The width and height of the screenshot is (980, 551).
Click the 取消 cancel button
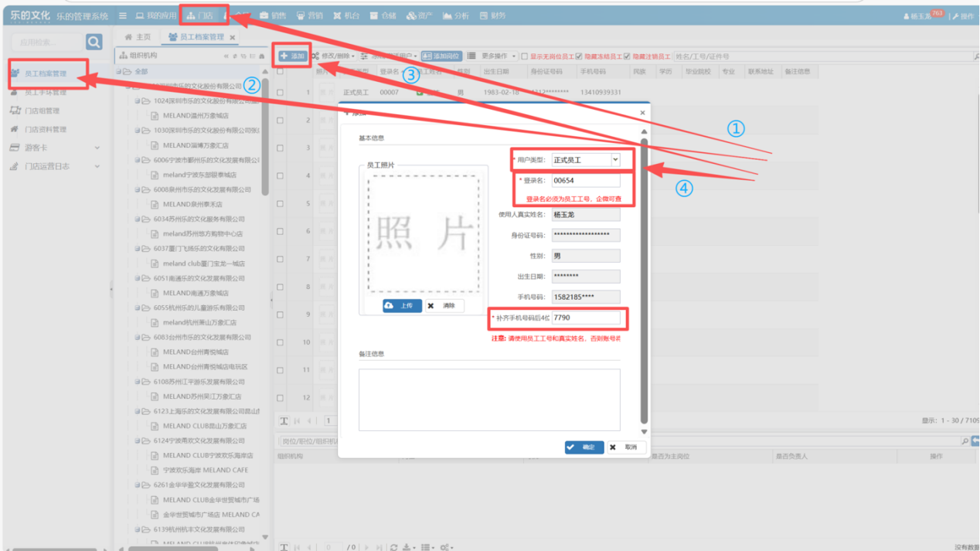626,447
